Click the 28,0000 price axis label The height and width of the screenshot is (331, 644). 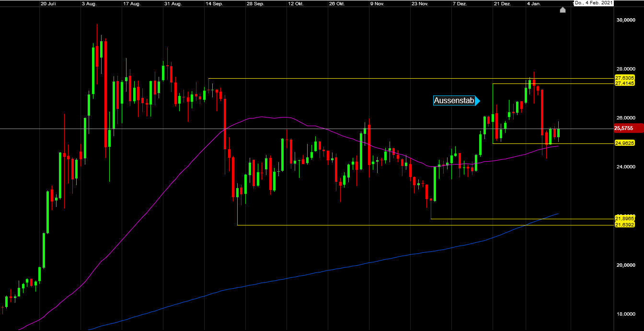(625, 69)
